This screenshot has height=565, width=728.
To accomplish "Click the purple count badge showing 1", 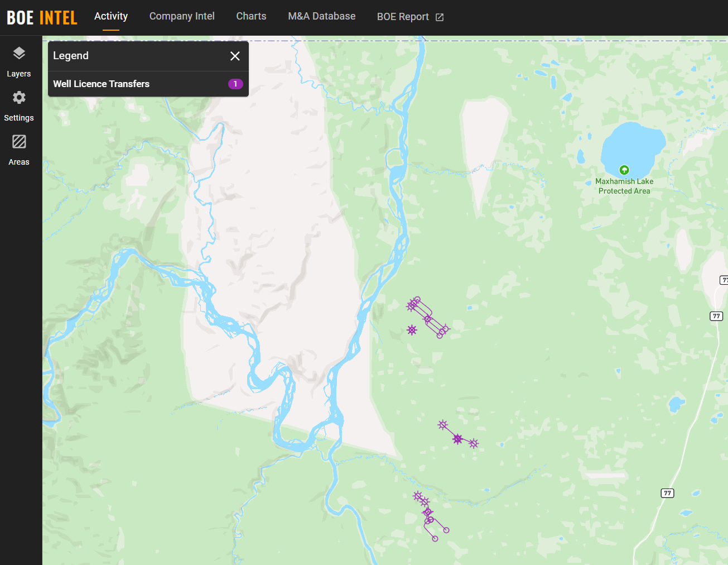I will click(235, 84).
